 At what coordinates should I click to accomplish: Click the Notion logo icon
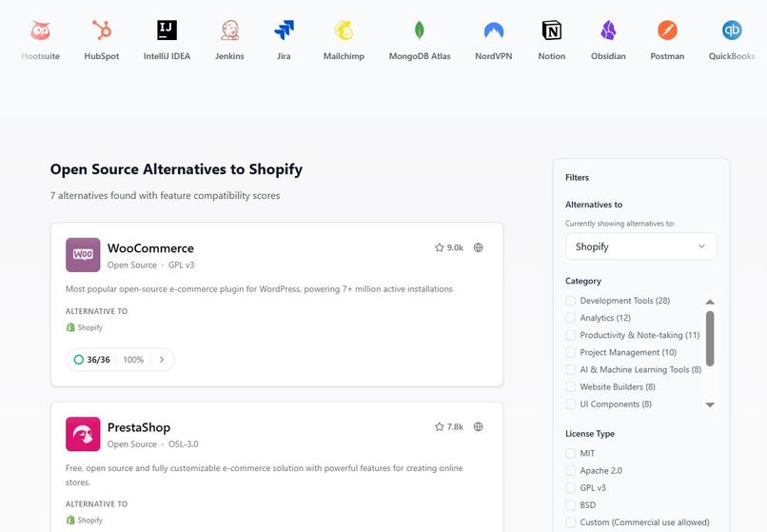(552, 30)
